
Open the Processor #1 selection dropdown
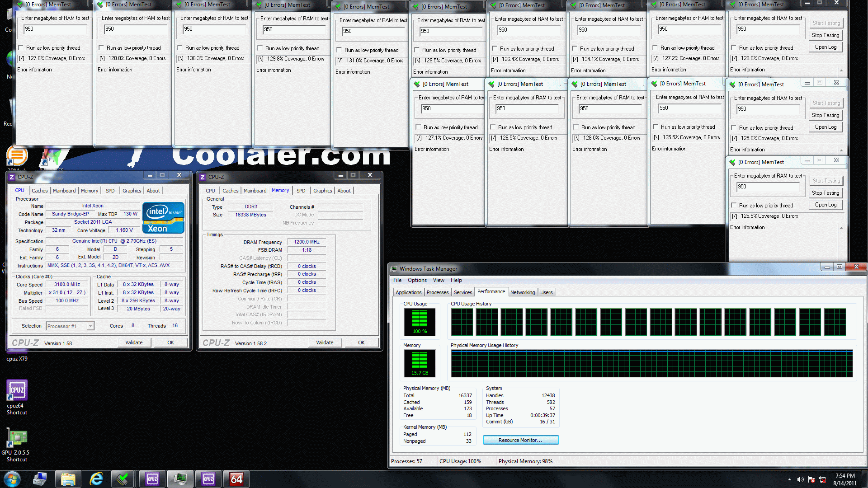90,326
